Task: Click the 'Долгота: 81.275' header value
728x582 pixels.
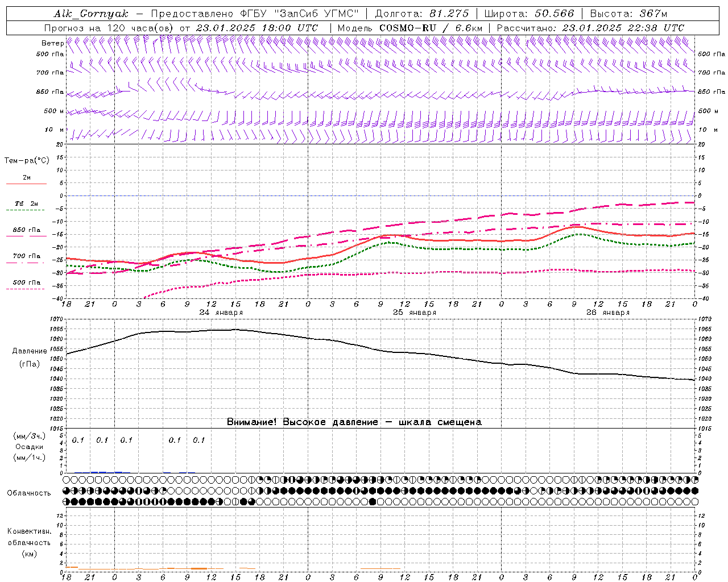Action: tap(422, 14)
